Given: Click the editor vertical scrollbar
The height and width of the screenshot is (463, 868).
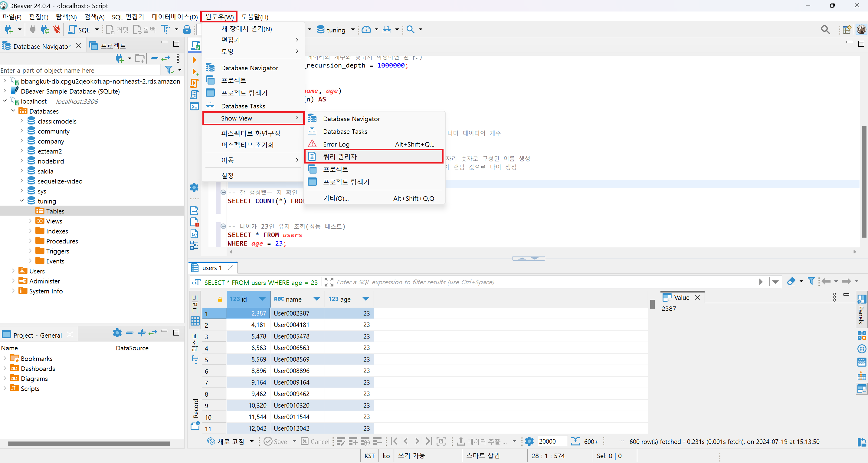Looking at the screenshot, I should pos(864,182).
